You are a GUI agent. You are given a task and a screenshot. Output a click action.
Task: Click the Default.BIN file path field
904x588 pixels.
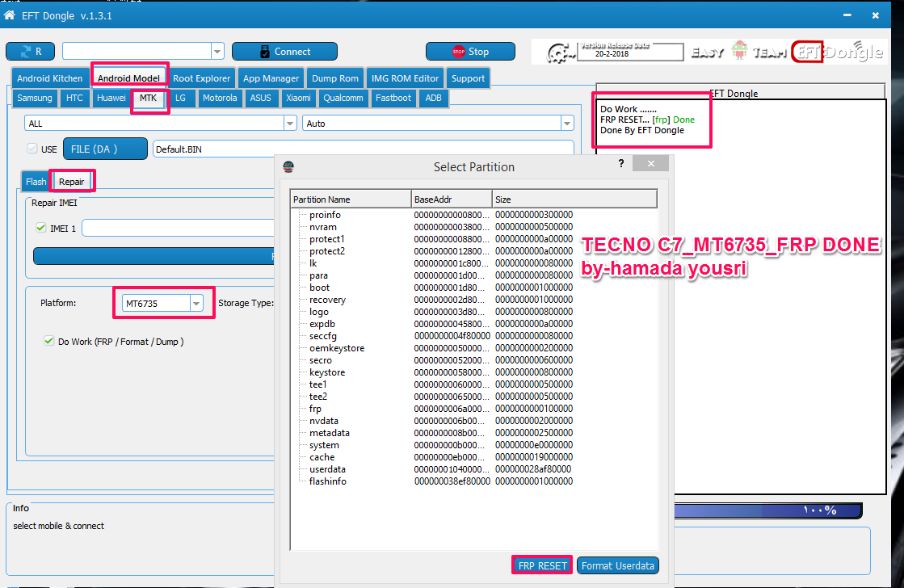click(x=364, y=149)
